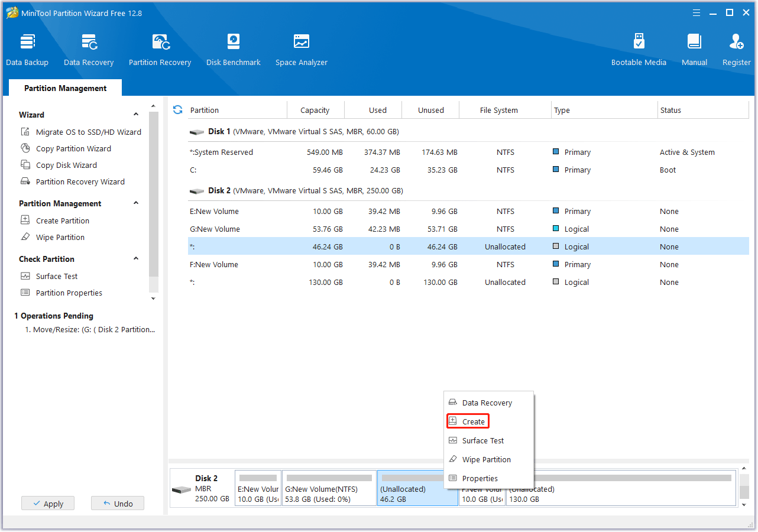Collapse the Partition Management sidebar section
Screen dimensions: 758x532
tap(136, 203)
